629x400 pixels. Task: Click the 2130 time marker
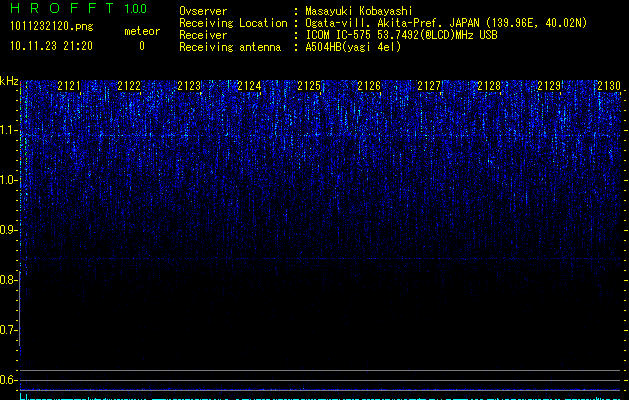(609, 86)
